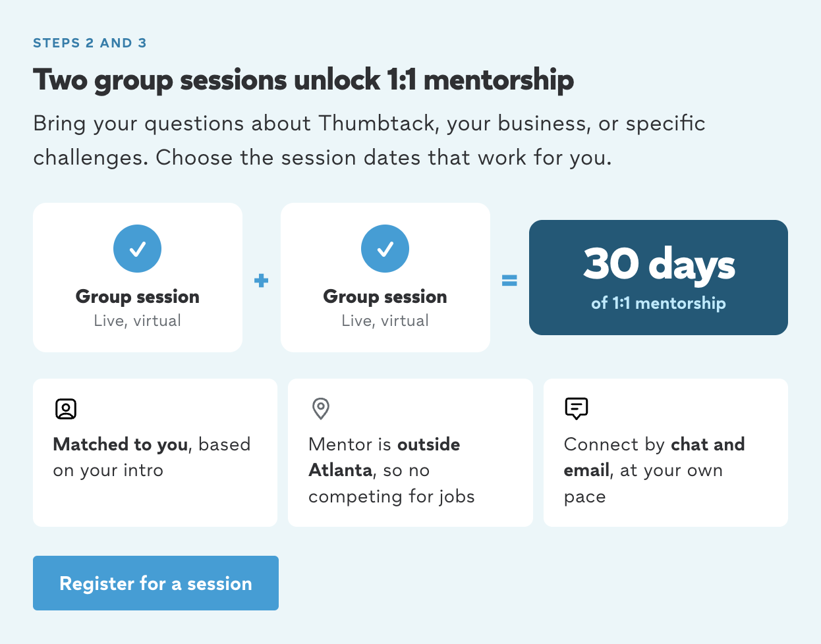The width and height of the screenshot is (821, 644).
Task: Click 'Live, virtual' under first group session
Action: pyautogui.click(x=137, y=321)
